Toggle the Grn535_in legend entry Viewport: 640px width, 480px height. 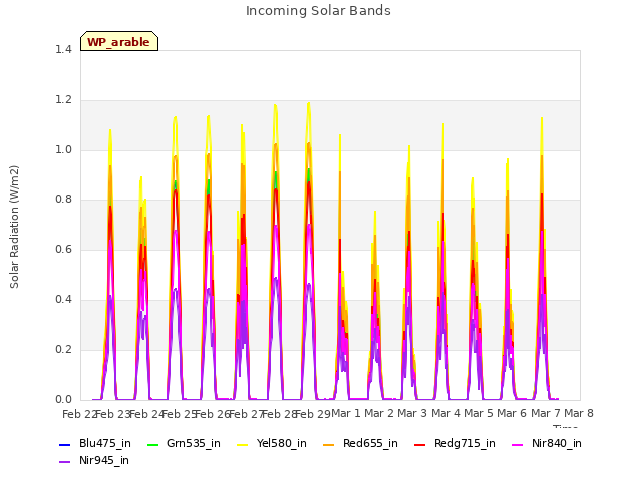click(184, 443)
